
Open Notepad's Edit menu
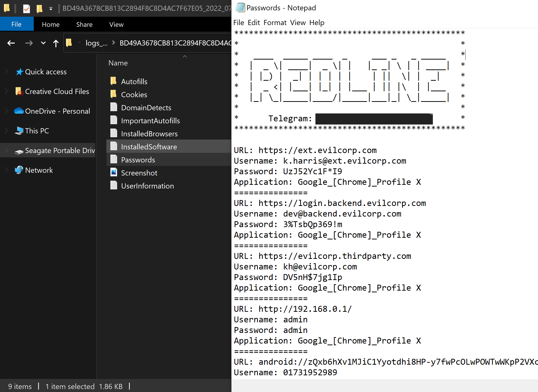click(x=254, y=23)
